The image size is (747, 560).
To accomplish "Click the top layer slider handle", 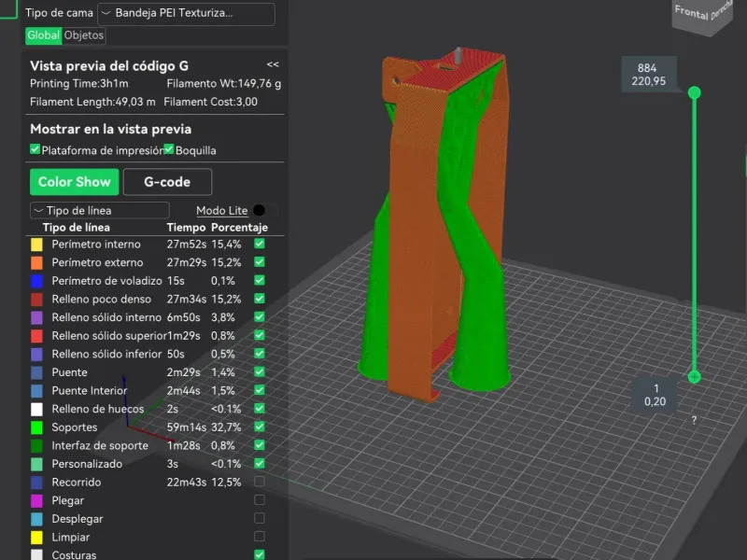I will (694, 92).
